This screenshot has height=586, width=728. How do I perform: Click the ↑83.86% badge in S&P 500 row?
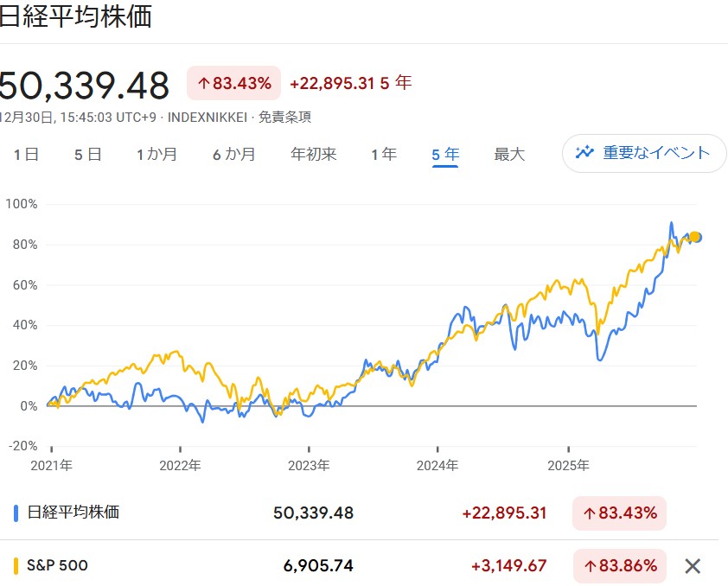[x=619, y=566]
